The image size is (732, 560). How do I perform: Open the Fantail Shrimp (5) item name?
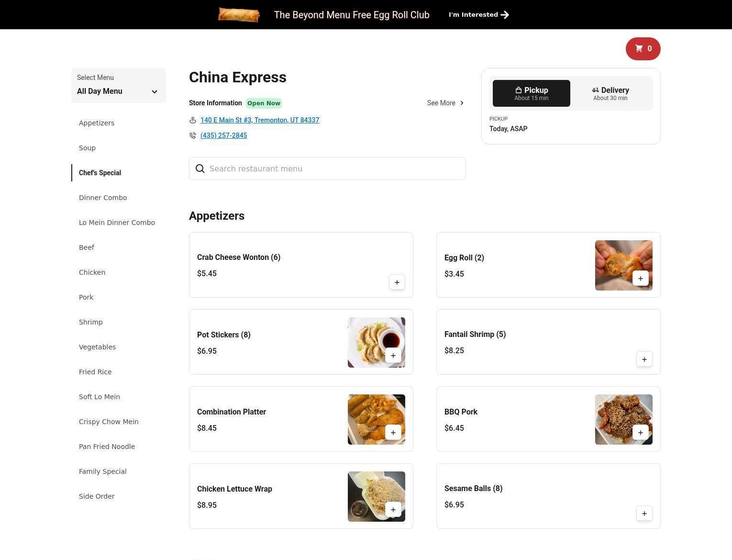[475, 335]
